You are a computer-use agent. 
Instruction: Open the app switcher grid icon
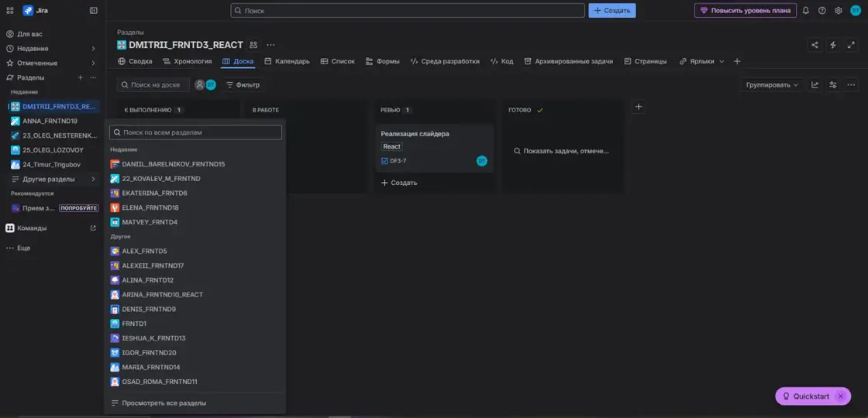10,11
